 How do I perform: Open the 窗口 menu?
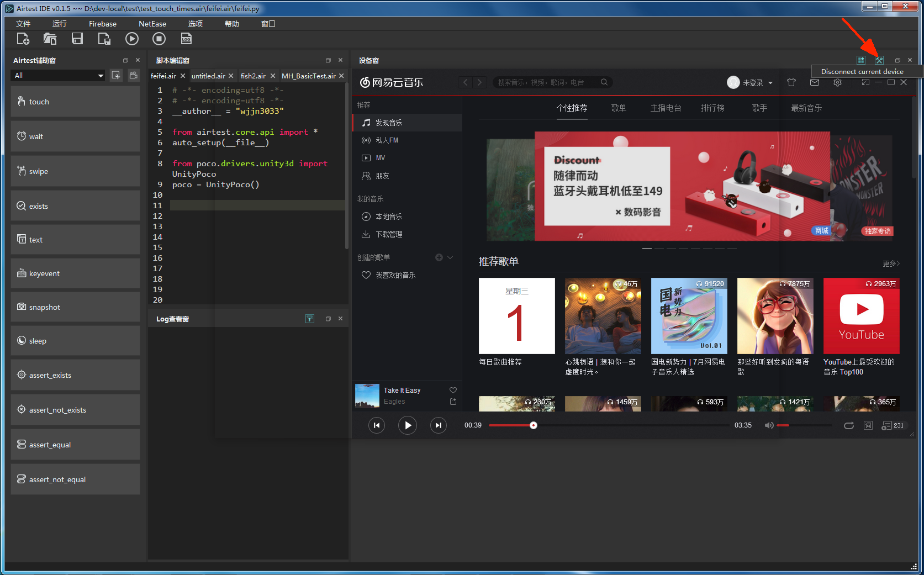[x=268, y=24]
